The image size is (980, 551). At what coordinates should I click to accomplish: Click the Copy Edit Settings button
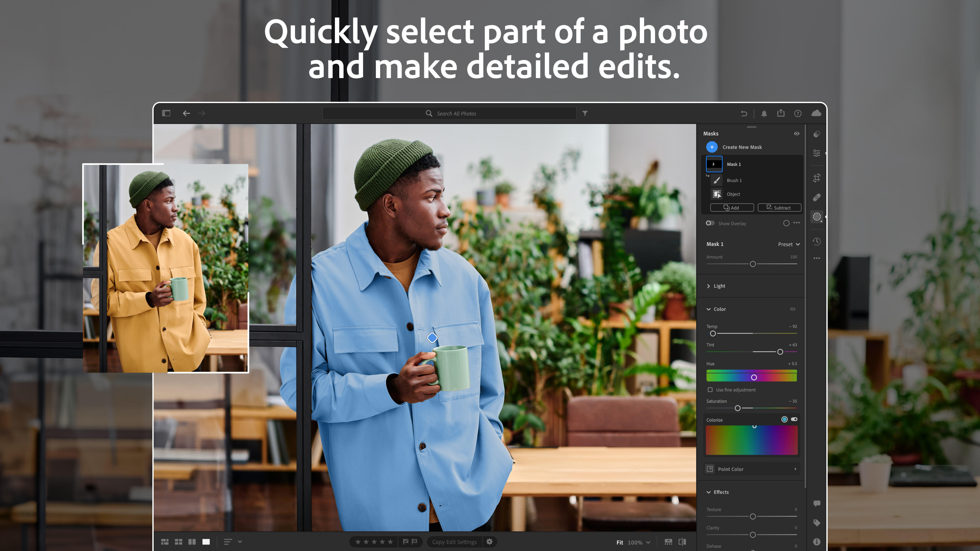pos(454,542)
